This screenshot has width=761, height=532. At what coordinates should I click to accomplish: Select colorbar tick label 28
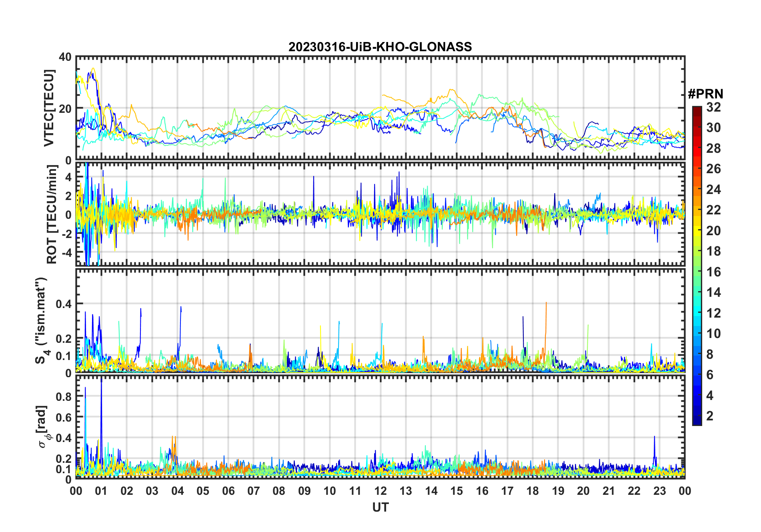click(x=713, y=148)
